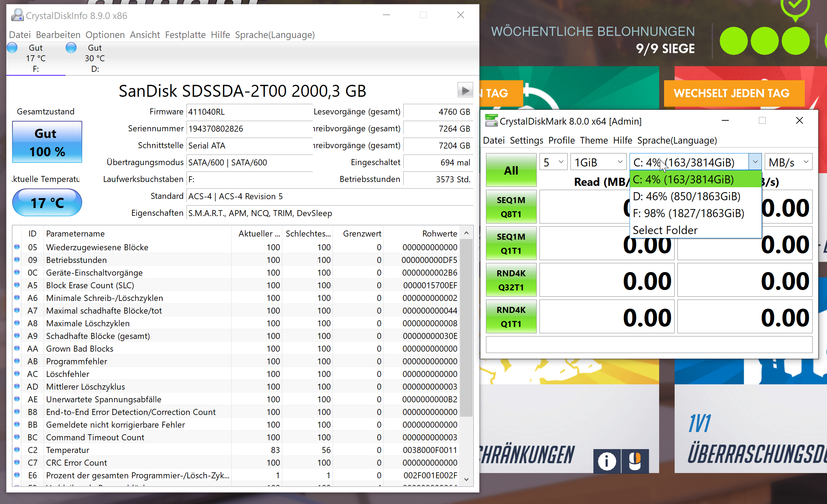Open Datei menu in CrystalDiskMark
827x504 pixels.
[x=494, y=140]
